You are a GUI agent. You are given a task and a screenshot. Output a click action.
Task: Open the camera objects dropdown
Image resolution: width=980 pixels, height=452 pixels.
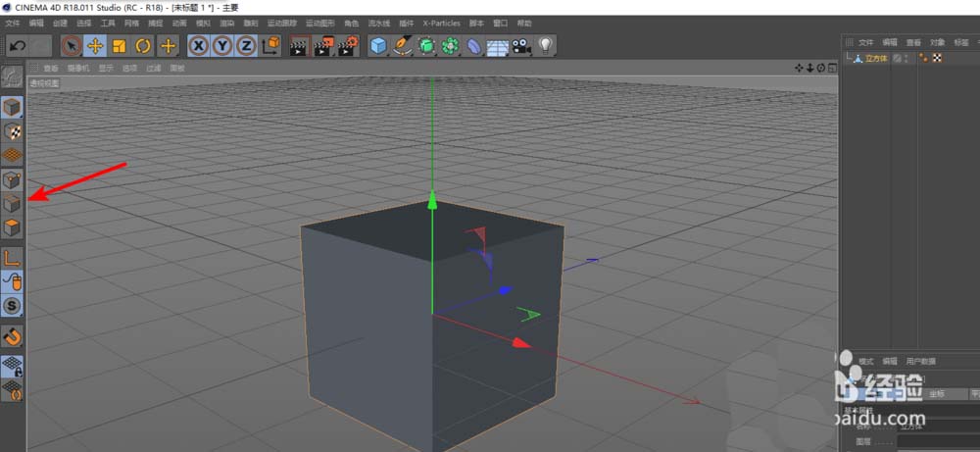(521, 45)
